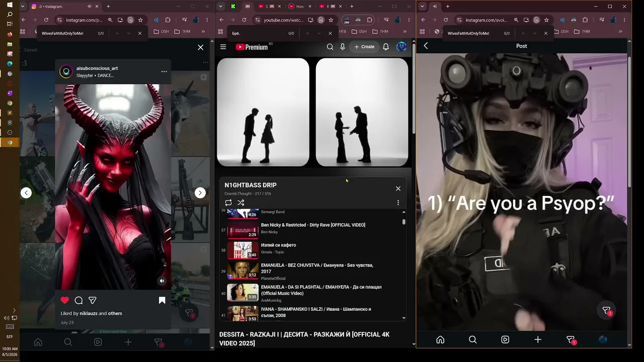This screenshot has height=362, width=644.
Task: Go back from the Post view in the right Instagram window
Action: (x=426, y=46)
